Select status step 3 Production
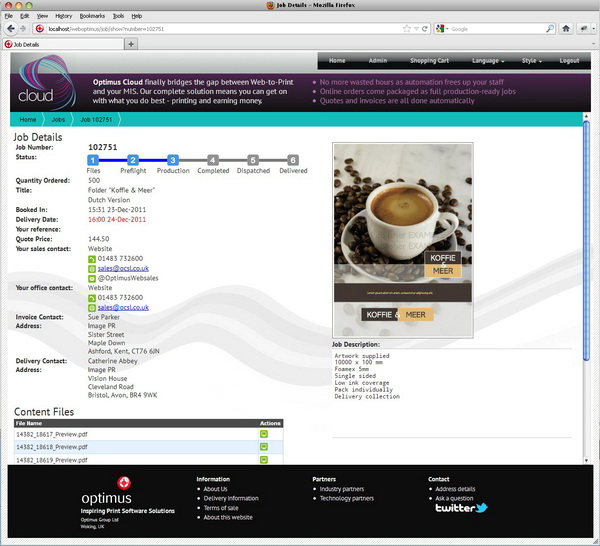Image resolution: width=600 pixels, height=546 pixels. [x=173, y=159]
